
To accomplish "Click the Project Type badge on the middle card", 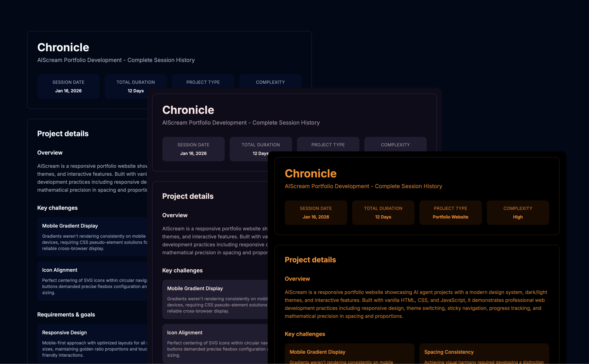I will click(328, 145).
